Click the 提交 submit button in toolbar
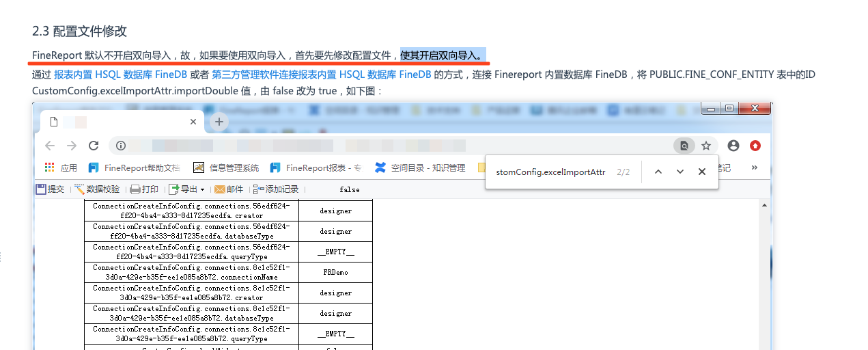The image size is (868, 350). click(50, 189)
